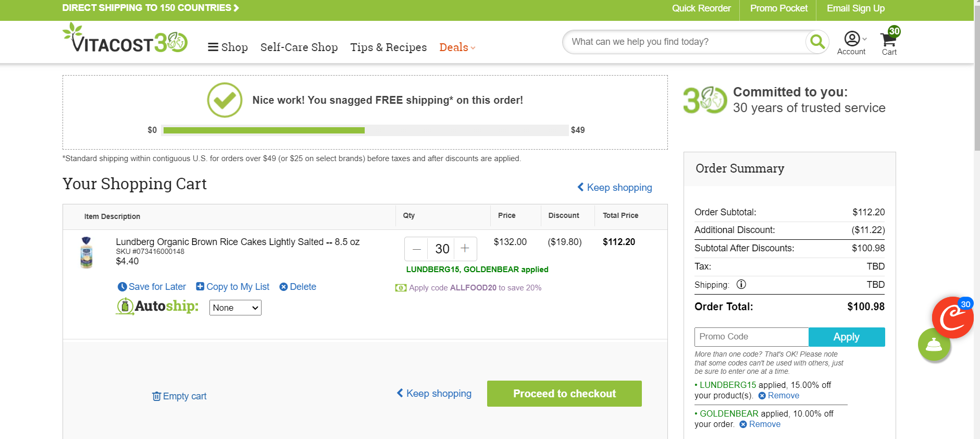Open the red Capital One Shopping extension badge
The height and width of the screenshot is (439, 980).
click(953, 318)
